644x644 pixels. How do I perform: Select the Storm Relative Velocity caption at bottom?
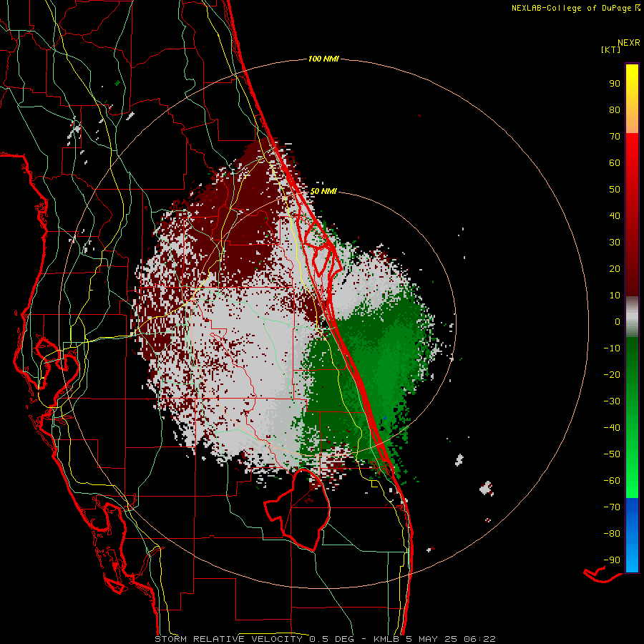pyautogui.click(x=325, y=639)
